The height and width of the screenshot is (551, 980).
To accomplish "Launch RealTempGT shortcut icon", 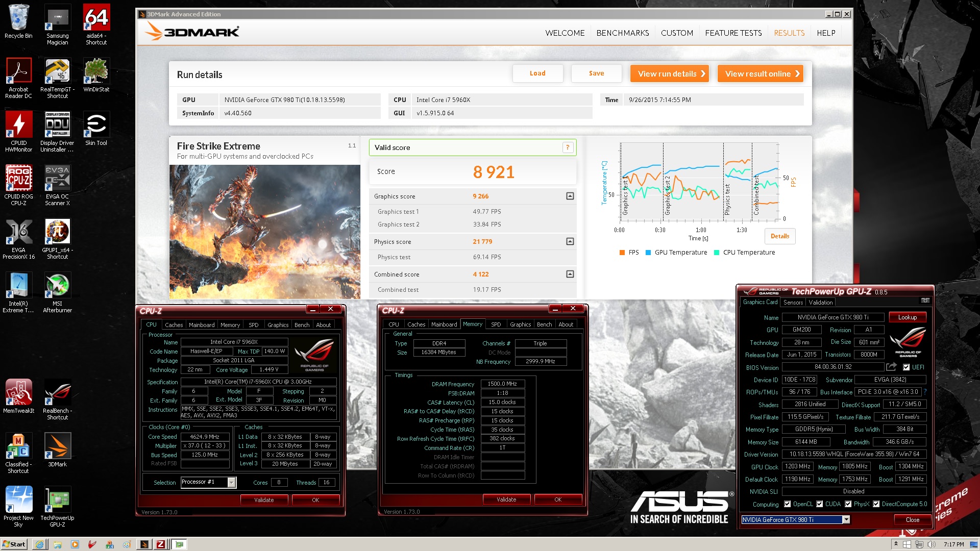I will coord(57,78).
